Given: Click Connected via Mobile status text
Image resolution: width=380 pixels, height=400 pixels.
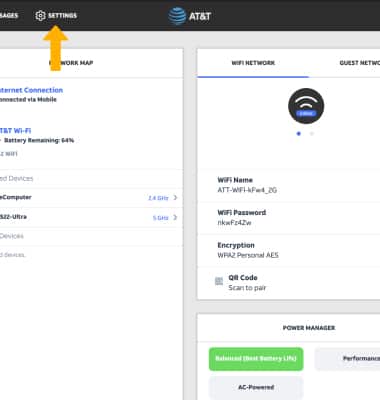Looking at the screenshot, I should (28, 99).
